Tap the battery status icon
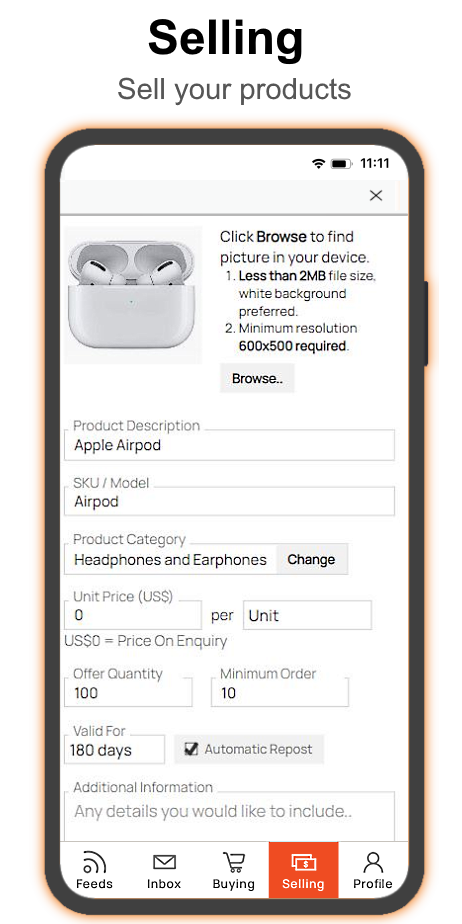The width and height of the screenshot is (462, 924). 342,164
